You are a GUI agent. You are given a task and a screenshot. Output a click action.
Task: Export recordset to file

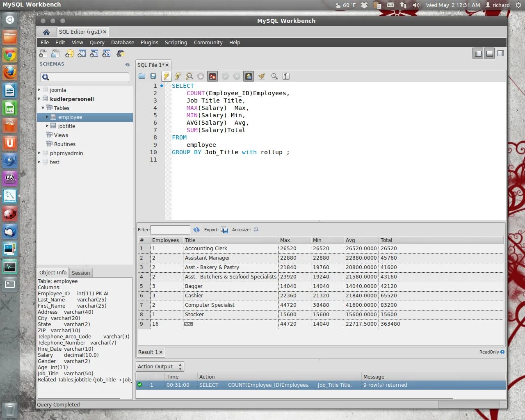(x=224, y=230)
